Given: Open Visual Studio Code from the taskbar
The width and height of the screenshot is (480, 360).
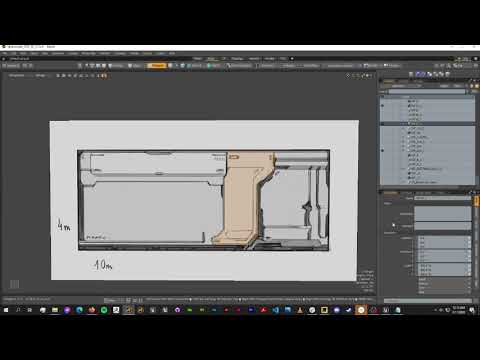Looking at the screenshot, I should point(275,310).
